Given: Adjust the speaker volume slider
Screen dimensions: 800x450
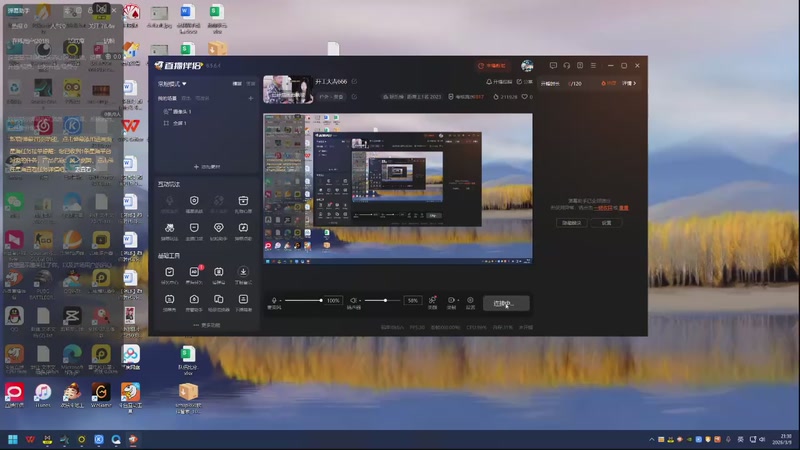Looking at the screenshot, I should (x=383, y=301).
